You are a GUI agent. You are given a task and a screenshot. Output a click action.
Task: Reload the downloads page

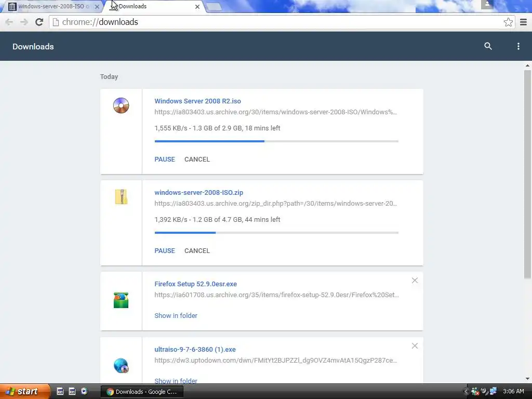coord(39,22)
